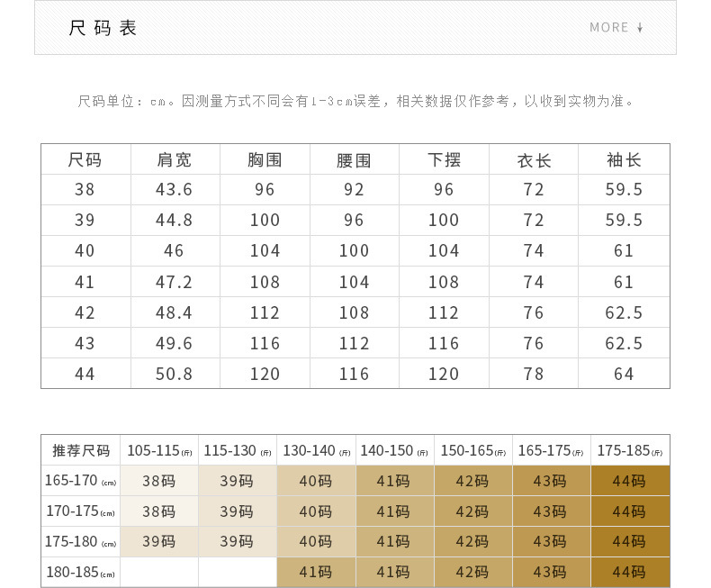
Task: Click the 50.8 shoulder width value
Action: click(x=175, y=374)
